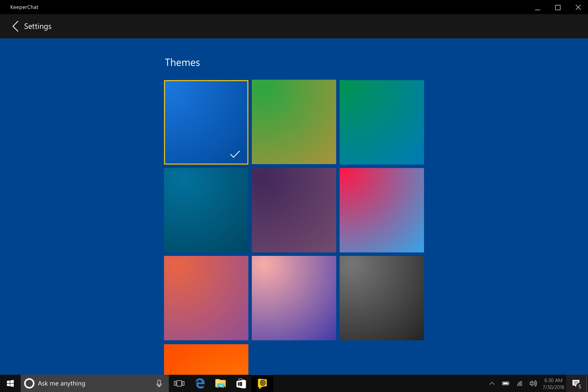Screen dimensions: 588x392
Task: Expand the hidden system tray icons
Action: coord(492,383)
